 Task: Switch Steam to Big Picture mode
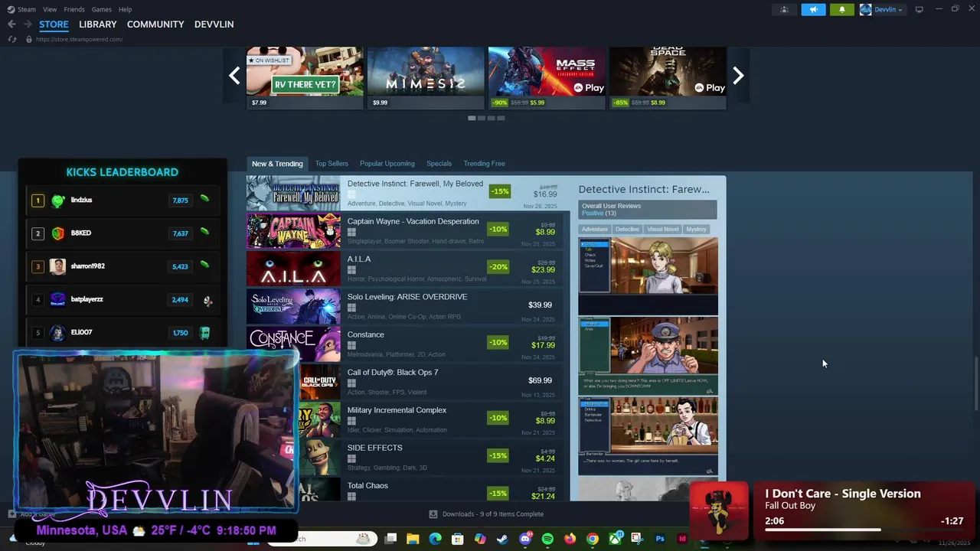click(919, 9)
